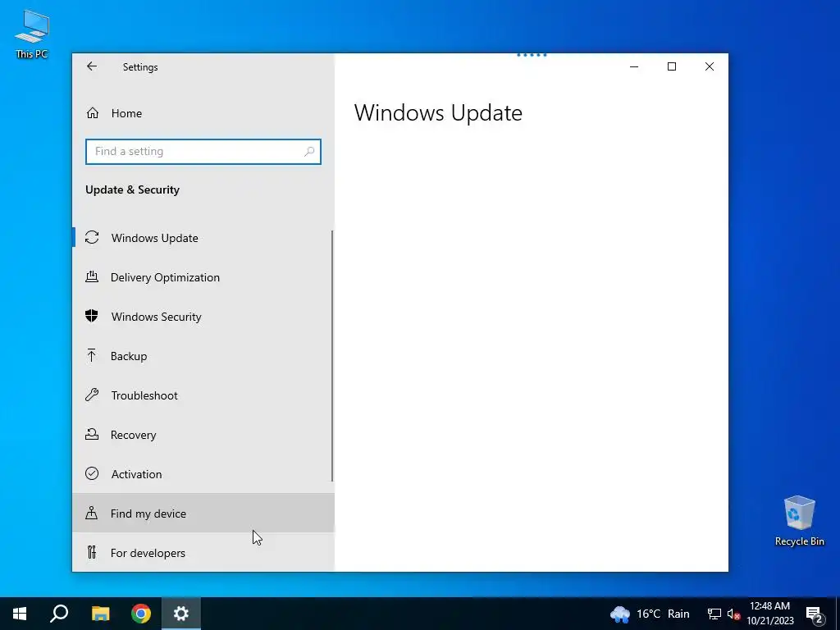
Task: Click the Recovery icon
Action: pos(92,435)
